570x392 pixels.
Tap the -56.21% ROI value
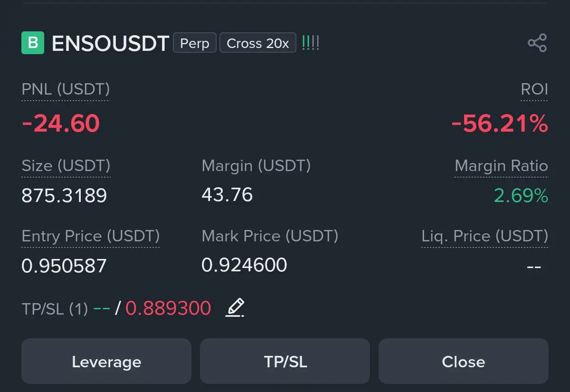pos(500,124)
